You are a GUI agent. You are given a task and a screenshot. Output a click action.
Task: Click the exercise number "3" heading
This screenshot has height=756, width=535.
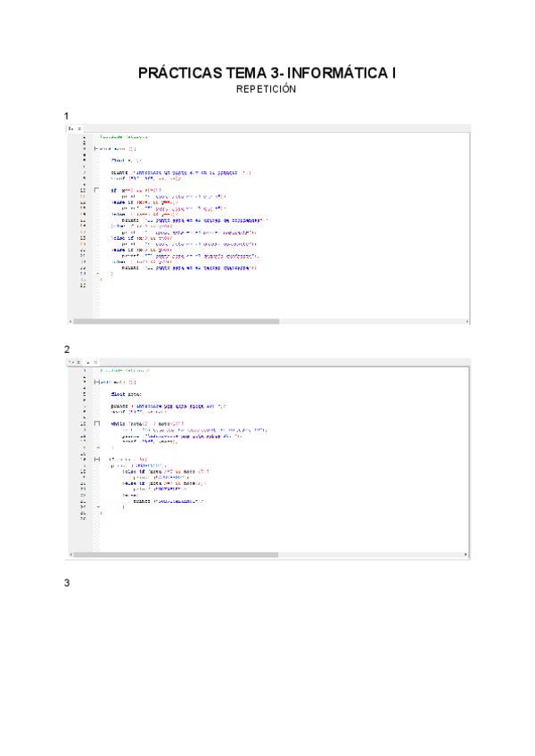(67, 583)
